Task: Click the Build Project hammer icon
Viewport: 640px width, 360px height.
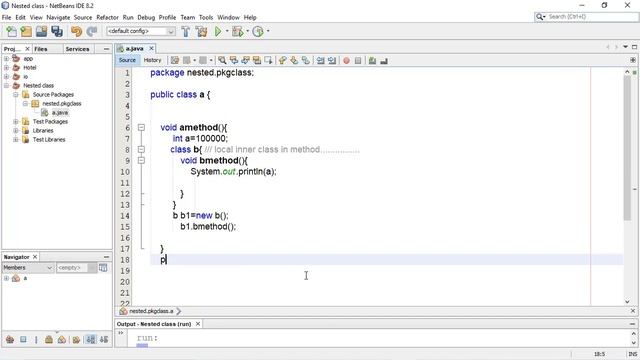Action: [186, 31]
